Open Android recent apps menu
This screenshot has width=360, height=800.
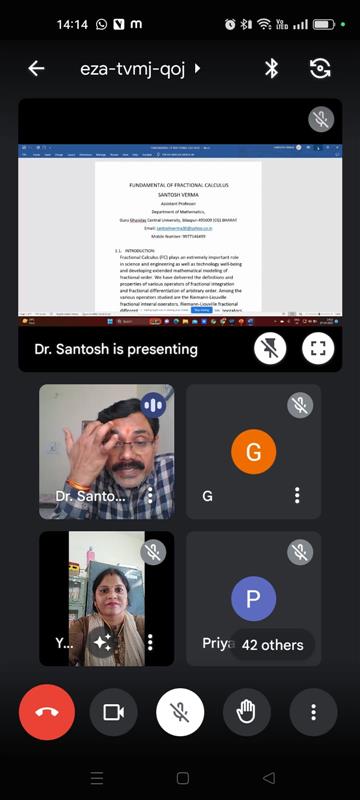tap(96, 778)
